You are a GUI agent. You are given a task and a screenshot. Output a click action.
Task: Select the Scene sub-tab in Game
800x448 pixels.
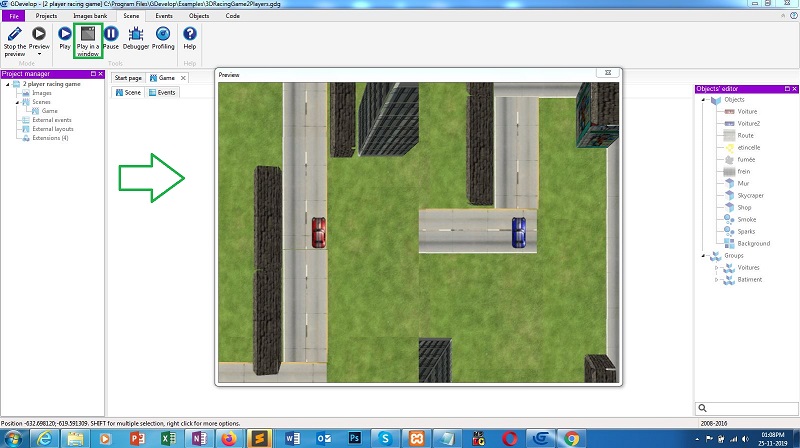point(128,92)
